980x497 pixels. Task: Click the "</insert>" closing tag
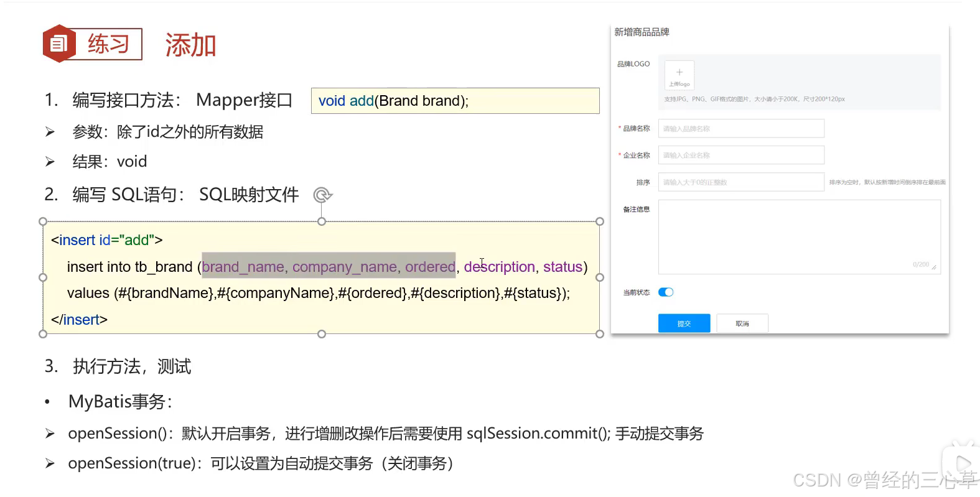point(80,320)
